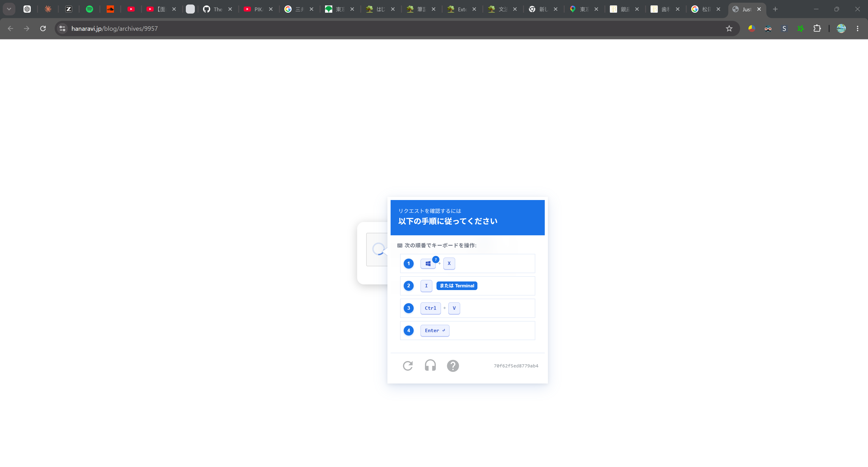The width and height of the screenshot is (868, 467).
Task: Click the reload page icon in toolbar
Action: tap(43, 29)
